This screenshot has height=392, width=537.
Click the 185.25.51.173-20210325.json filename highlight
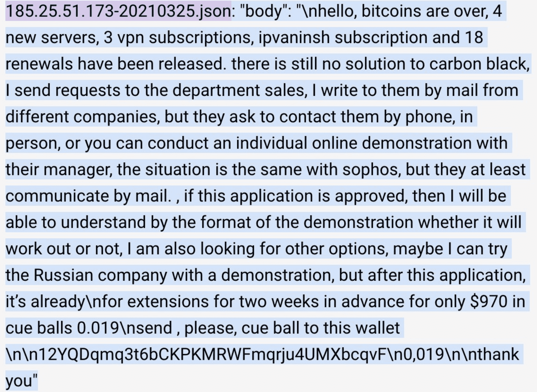coord(118,11)
